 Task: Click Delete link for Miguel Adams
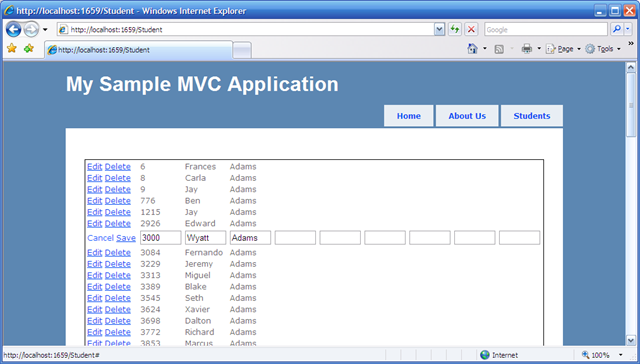tap(118, 275)
